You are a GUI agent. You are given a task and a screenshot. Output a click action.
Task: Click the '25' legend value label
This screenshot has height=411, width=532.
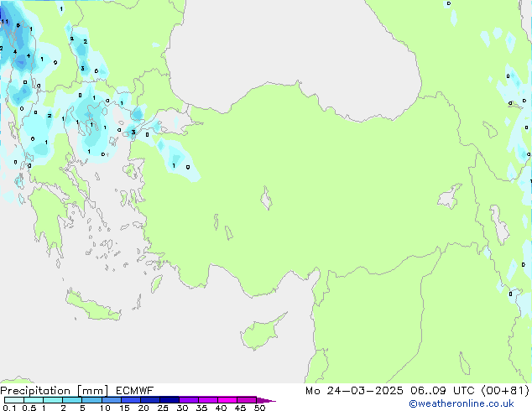(163, 408)
